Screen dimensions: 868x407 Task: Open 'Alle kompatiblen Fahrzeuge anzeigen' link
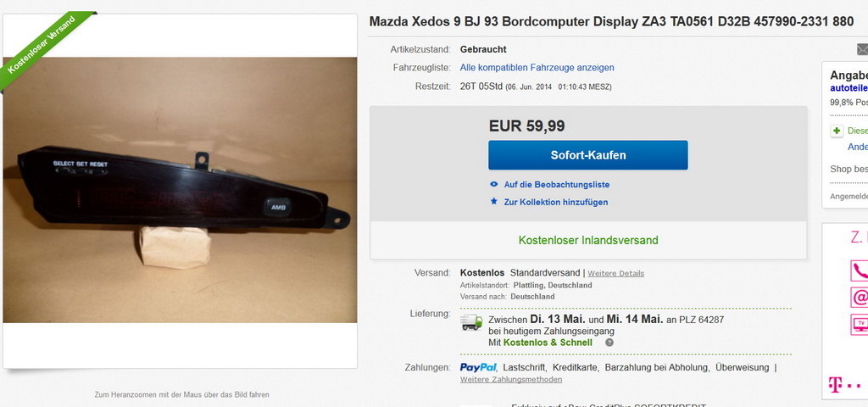[x=537, y=68]
